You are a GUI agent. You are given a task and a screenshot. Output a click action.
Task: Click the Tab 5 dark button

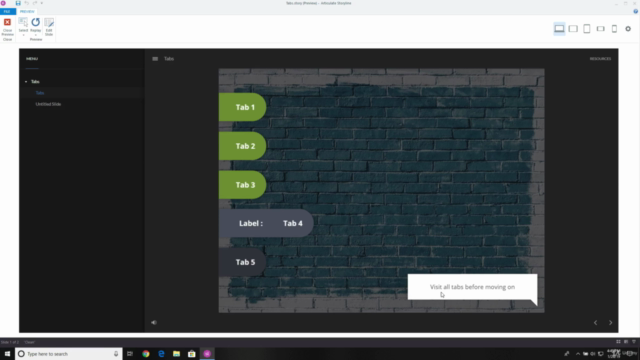coord(242,262)
